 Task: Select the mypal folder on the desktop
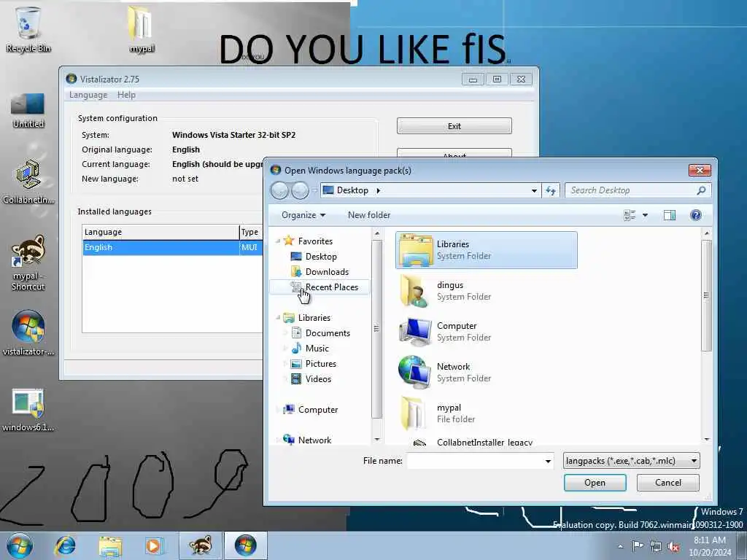[x=141, y=28]
